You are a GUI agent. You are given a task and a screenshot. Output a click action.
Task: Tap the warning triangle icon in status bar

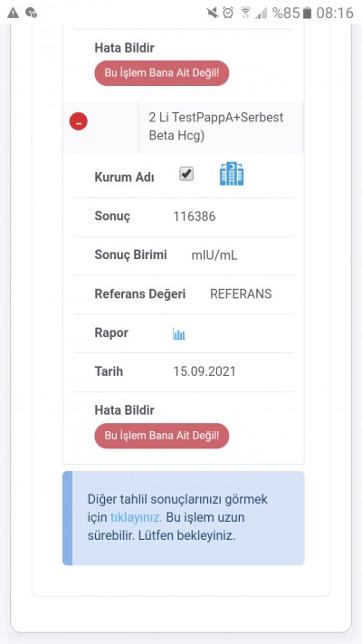[14, 14]
